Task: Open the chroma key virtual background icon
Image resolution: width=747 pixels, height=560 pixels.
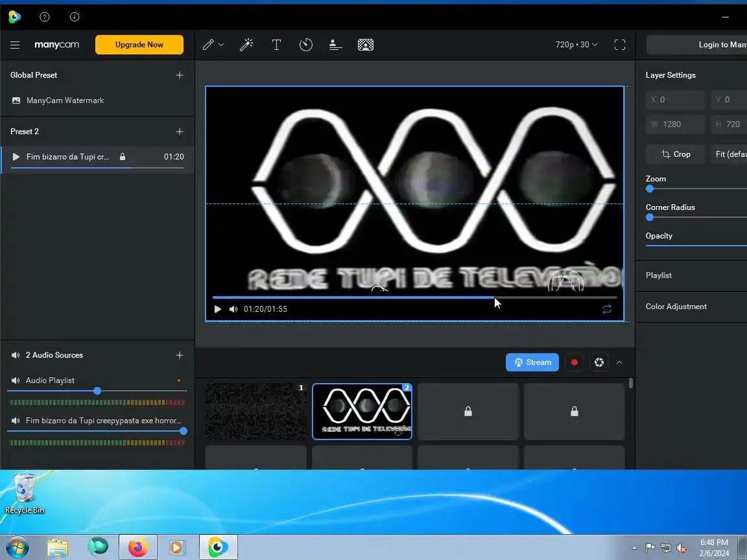Action: (x=366, y=45)
